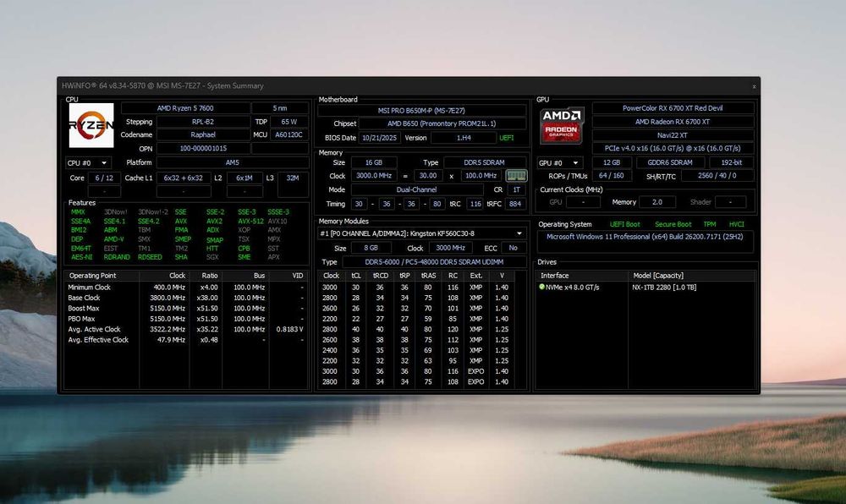Click the tRFC 884 timing value
This screenshot has width=846, height=504.
click(515, 204)
